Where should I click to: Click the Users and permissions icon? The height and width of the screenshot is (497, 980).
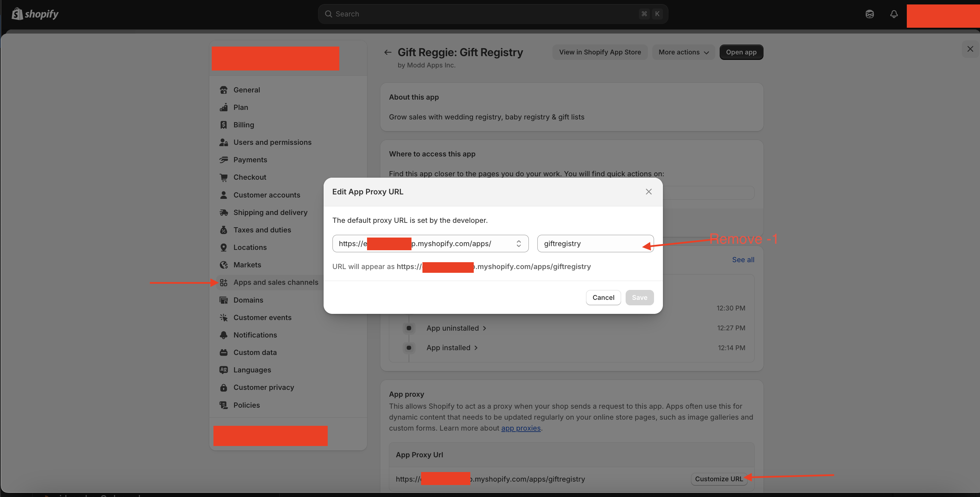223,142
